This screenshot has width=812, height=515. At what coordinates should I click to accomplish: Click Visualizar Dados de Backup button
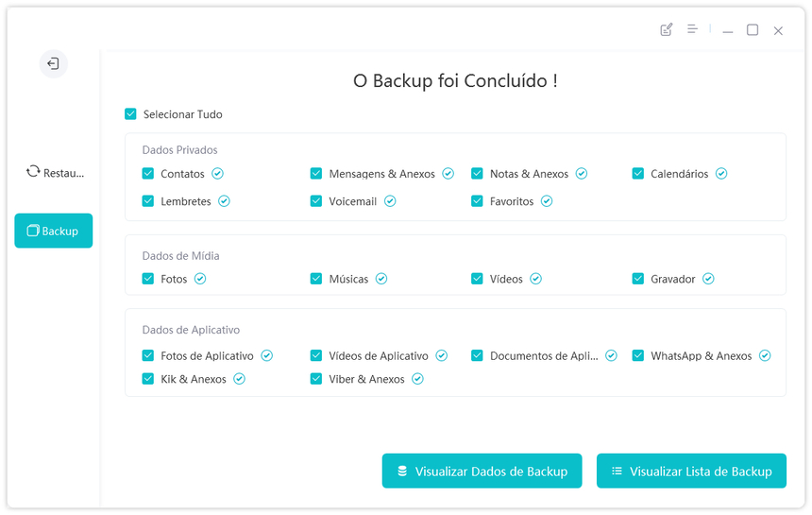point(482,471)
